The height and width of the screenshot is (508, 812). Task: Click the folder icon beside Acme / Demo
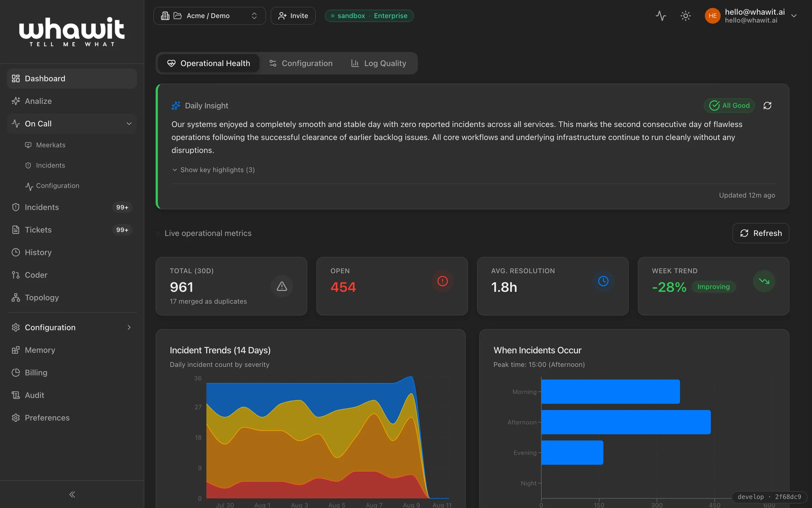click(178, 16)
